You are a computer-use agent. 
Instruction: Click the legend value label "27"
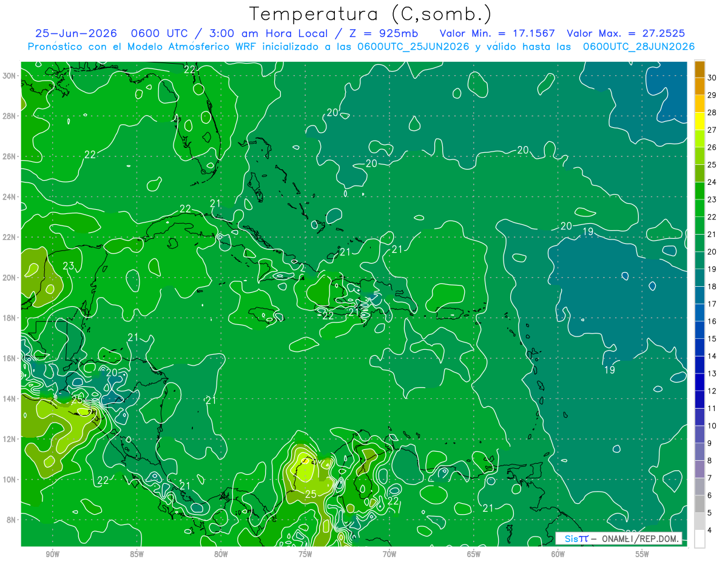pos(712,130)
